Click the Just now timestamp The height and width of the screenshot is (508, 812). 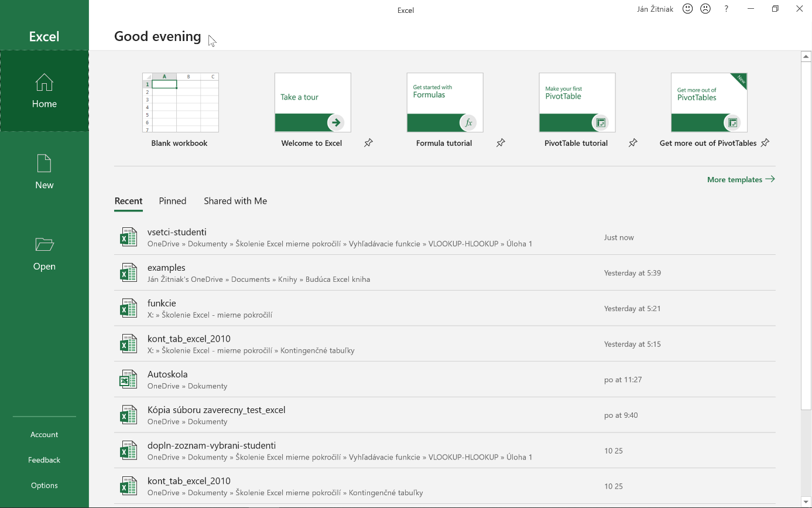point(619,237)
